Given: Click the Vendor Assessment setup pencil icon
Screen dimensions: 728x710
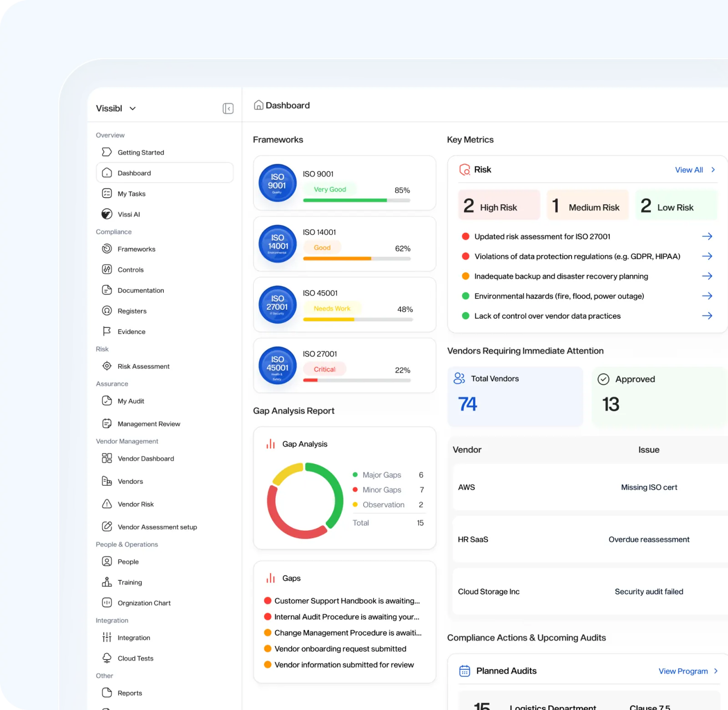Looking at the screenshot, I should (107, 527).
